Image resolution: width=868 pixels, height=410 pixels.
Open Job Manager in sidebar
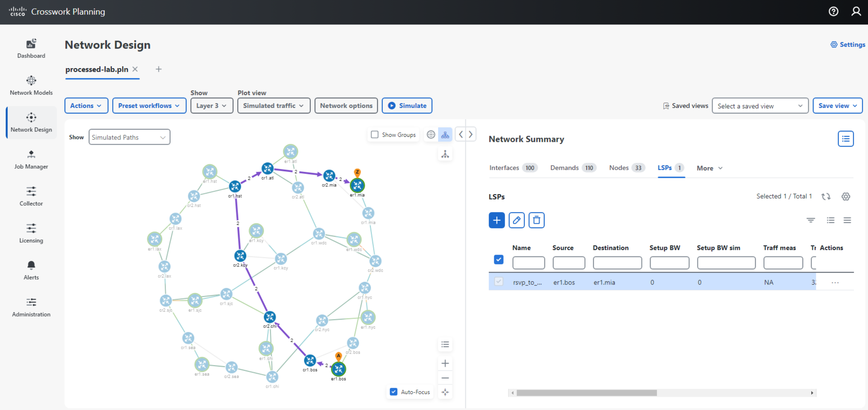(31, 159)
